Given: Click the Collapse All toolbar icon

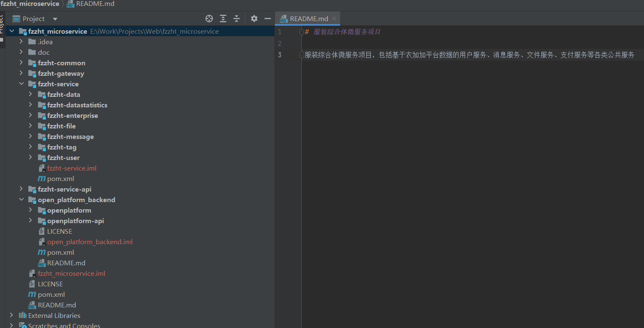Looking at the screenshot, I should click(237, 19).
